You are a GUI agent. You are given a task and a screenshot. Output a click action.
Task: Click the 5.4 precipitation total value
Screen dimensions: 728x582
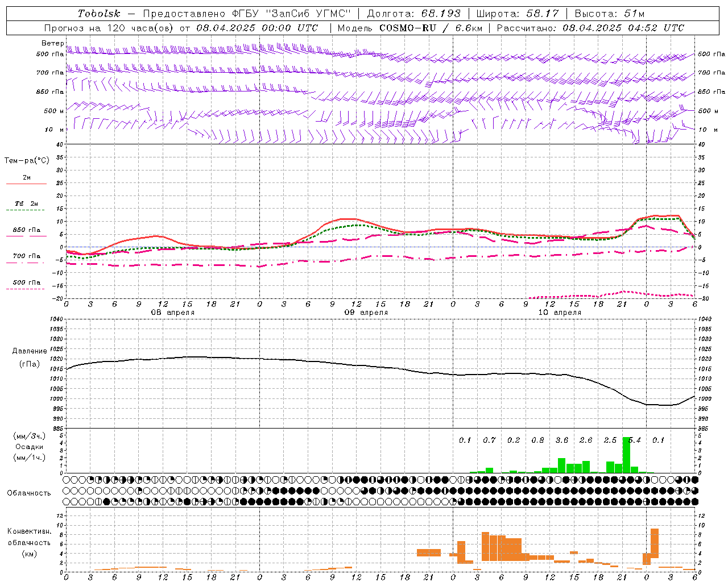click(x=634, y=440)
